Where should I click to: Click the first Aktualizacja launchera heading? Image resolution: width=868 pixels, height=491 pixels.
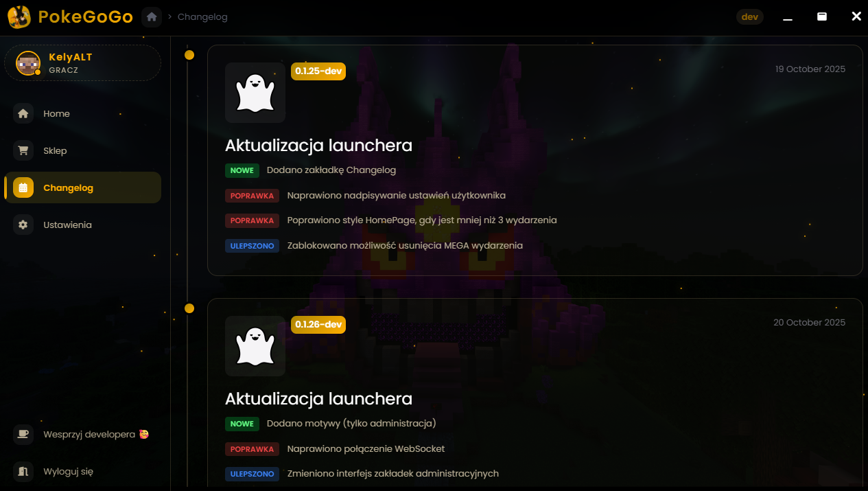pyautogui.click(x=318, y=145)
